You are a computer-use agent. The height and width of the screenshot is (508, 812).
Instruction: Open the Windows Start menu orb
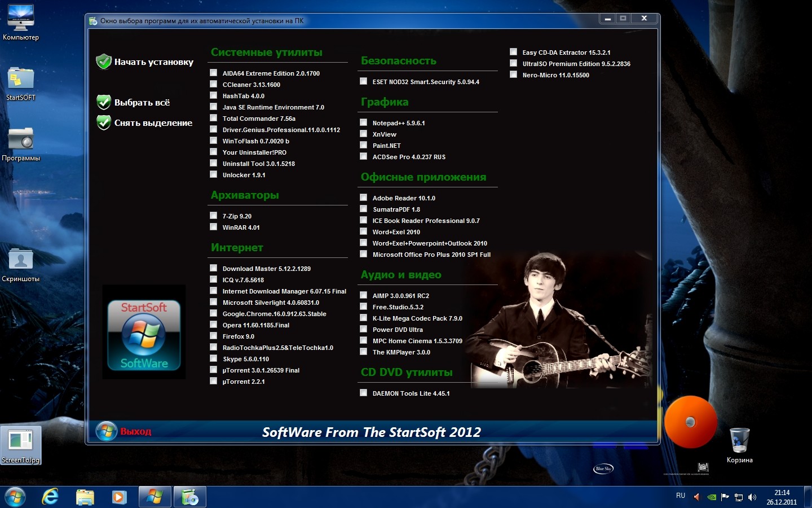[15, 497]
